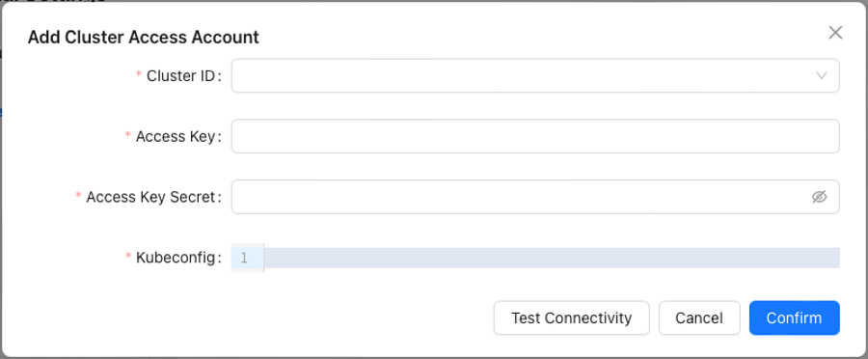Click the required asterisk beside Cluster ID

(139, 76)
